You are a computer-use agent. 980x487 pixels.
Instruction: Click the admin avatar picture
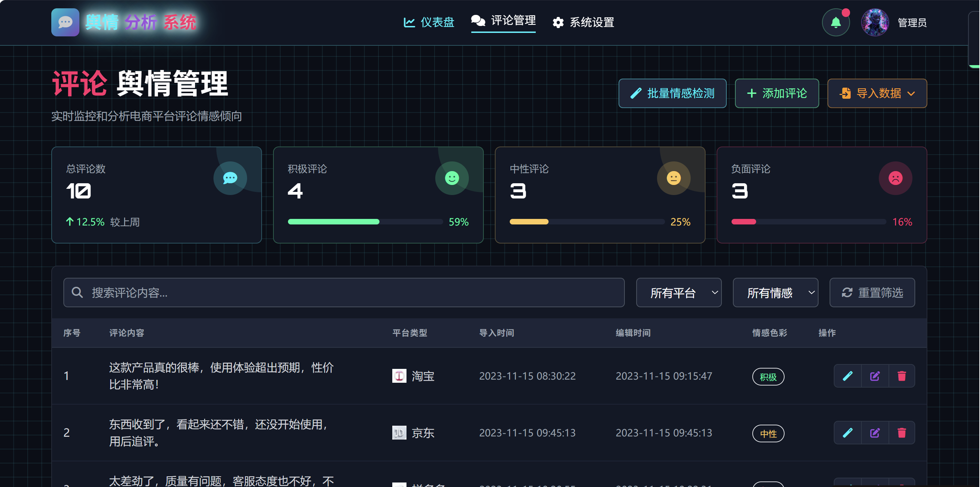pos(875,23)
